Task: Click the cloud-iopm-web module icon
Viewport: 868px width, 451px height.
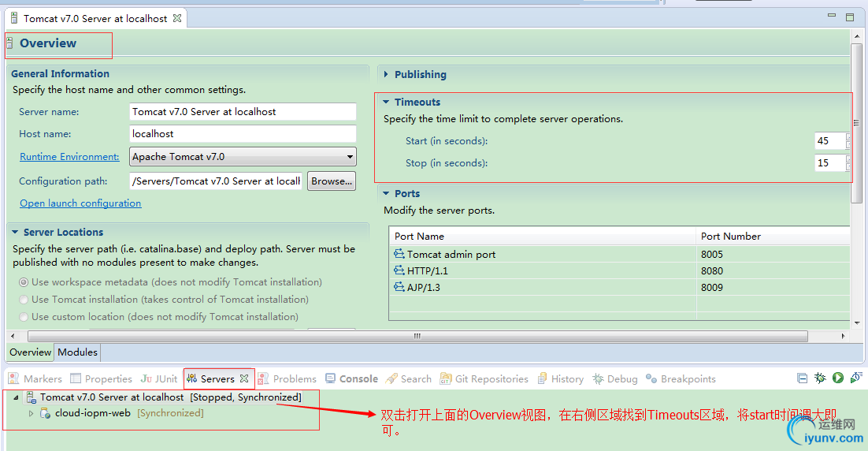Action: 46,413
